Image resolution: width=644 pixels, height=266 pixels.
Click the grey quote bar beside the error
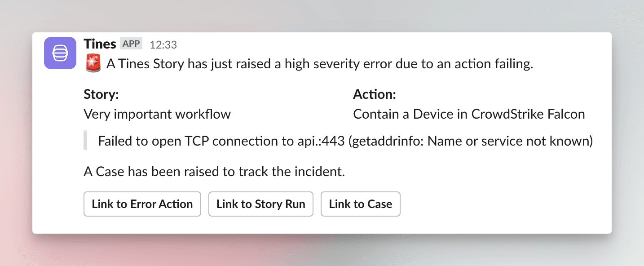[x=85, y=141]
